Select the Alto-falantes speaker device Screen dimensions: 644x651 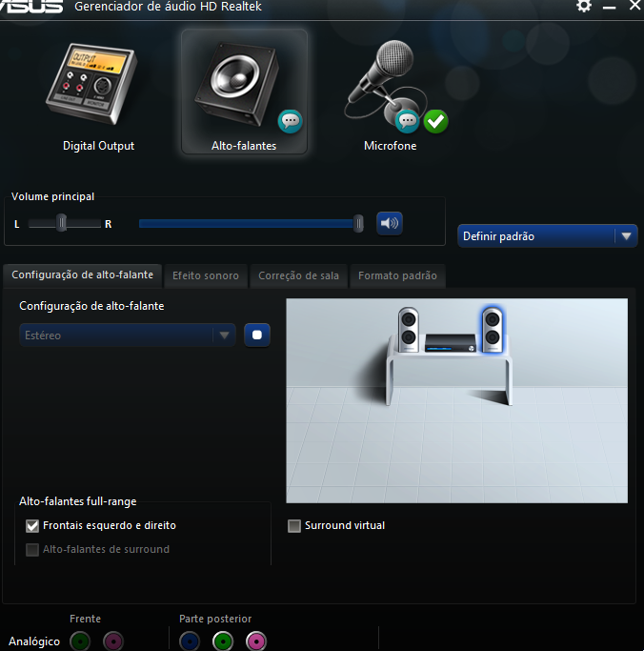click(x=244, y=92)
